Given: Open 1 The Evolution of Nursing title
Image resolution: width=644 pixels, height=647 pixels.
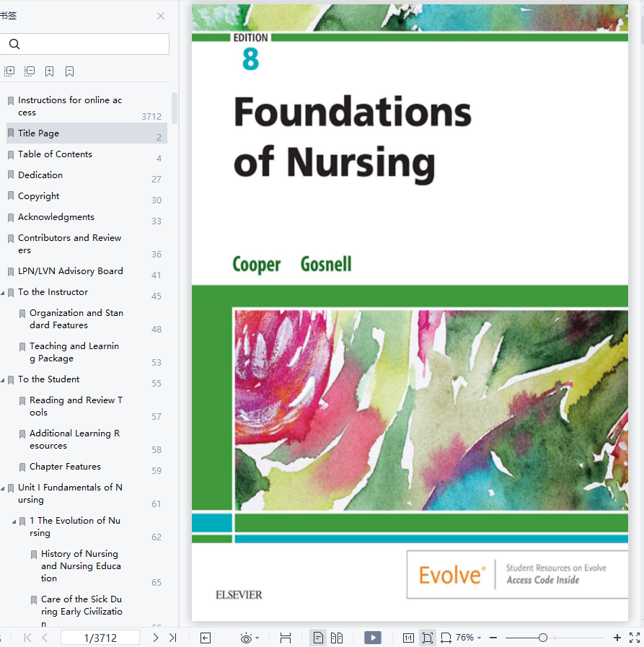Looking at the screenshot, I should click(75, 527).
